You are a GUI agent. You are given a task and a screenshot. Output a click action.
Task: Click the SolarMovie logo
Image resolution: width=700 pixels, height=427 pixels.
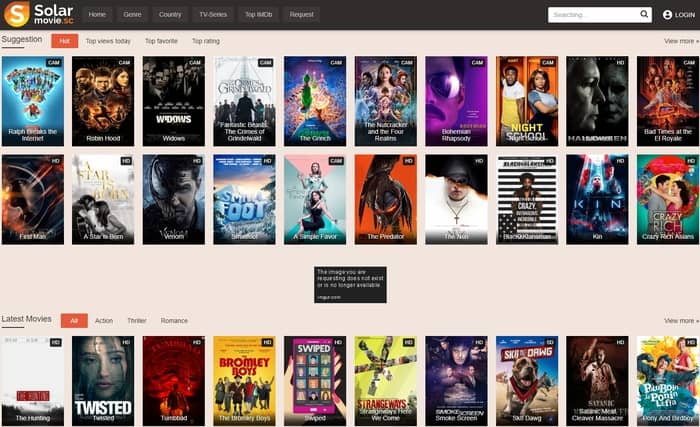tap(38, 14)
